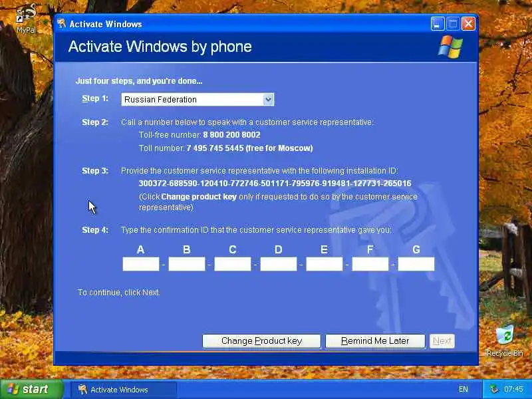Click the toll number 7 495 745 5445
532x399 pixels.
click(x=215, y=148)
